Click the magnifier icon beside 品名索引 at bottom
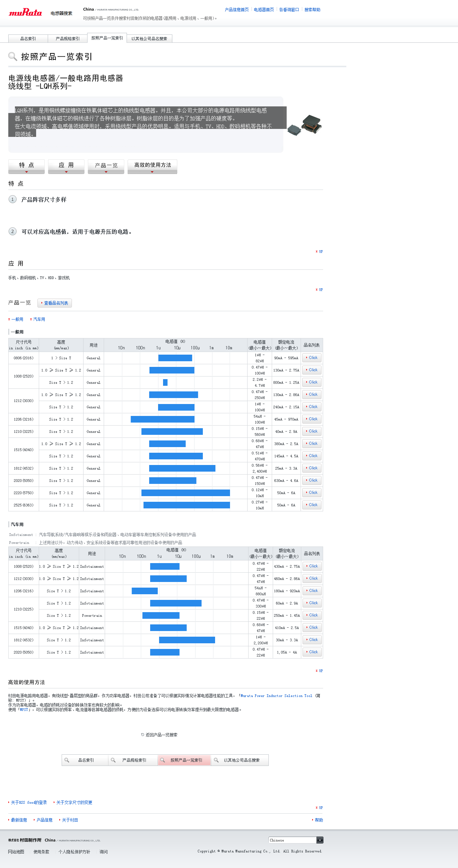Image resolution: width=458 pixels, height=868 pixels. pos(67,760)
